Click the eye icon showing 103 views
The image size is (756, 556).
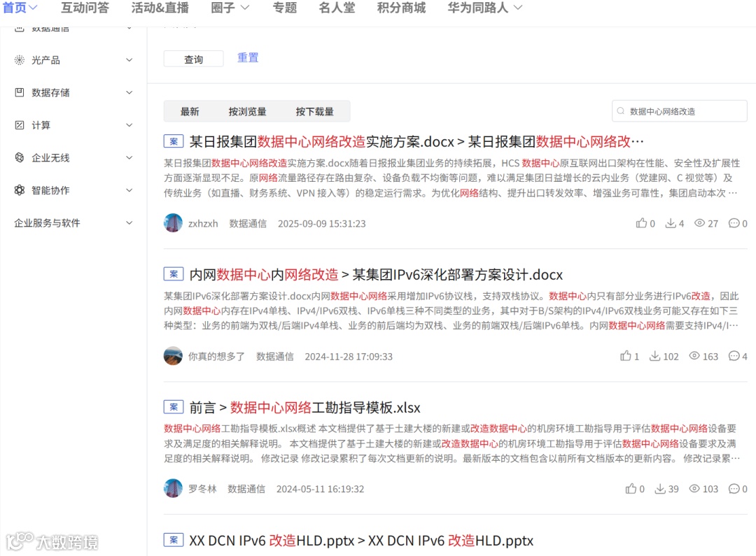(694, 489)
